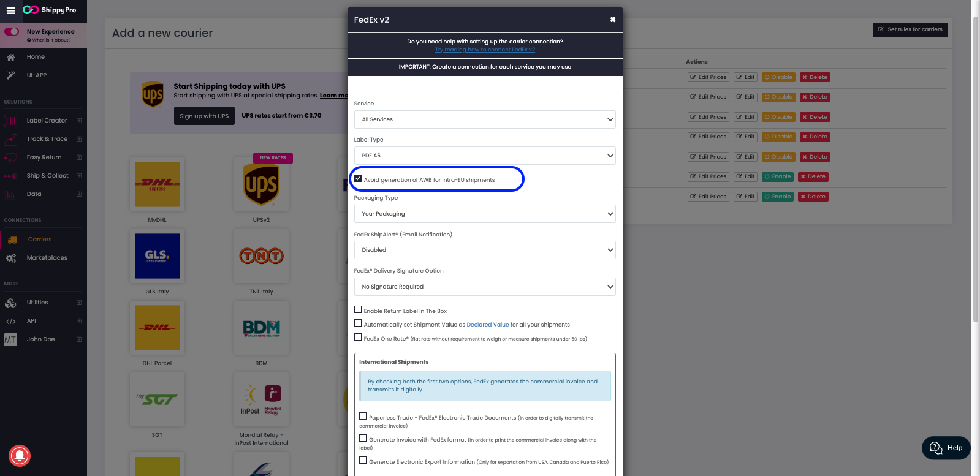The height and width of the screenshot is (476, 980).
Task: Open the Label Type dropdown
Action: pos(485,156)
